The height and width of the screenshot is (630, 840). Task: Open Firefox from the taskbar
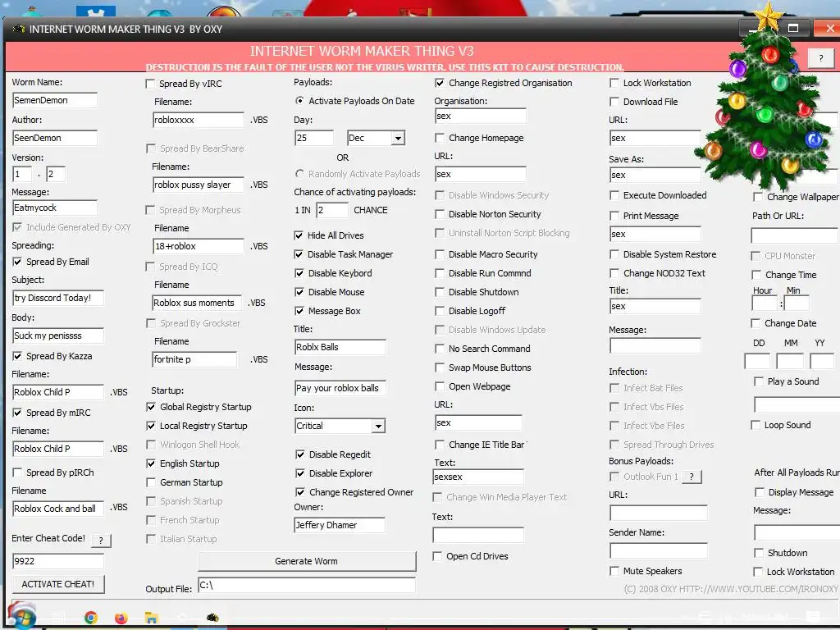(x=121, y=618)
